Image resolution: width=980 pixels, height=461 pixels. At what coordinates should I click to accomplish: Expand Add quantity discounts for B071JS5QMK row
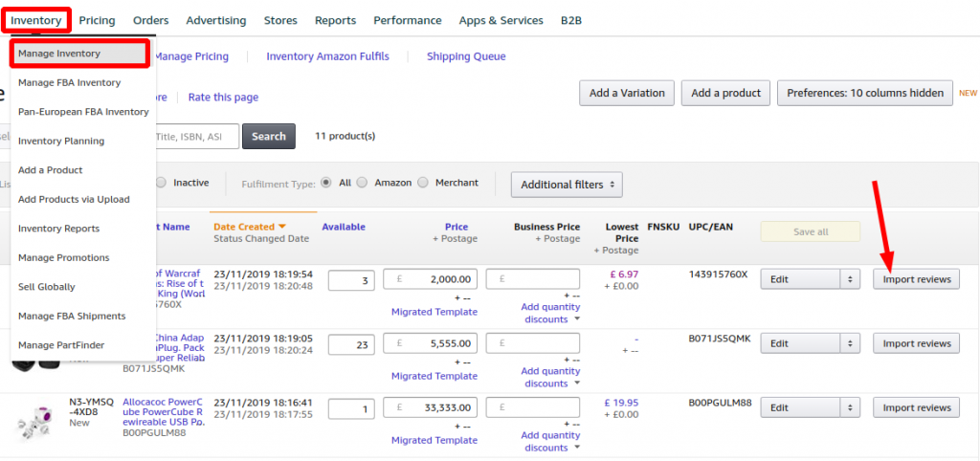pyautogui.click(x=550, y=377)
